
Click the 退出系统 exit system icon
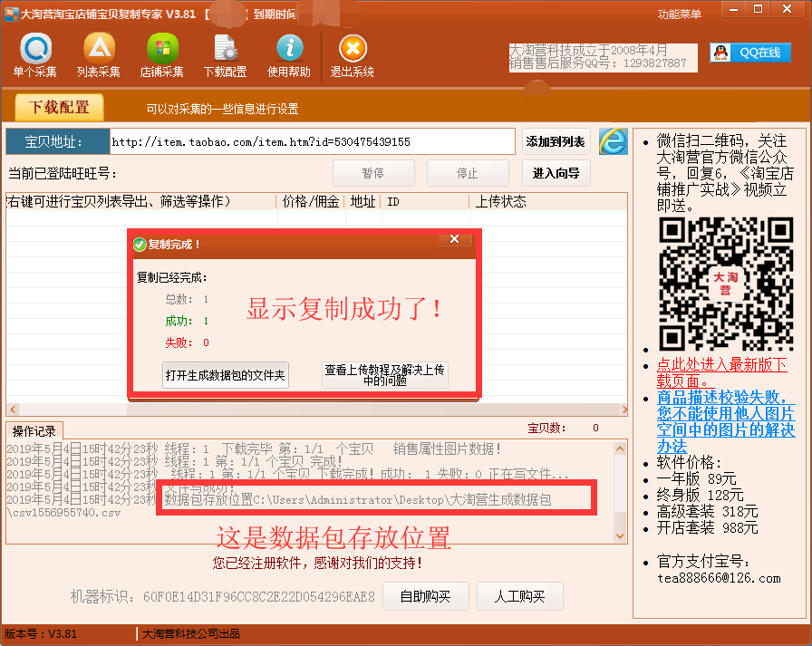353,55
